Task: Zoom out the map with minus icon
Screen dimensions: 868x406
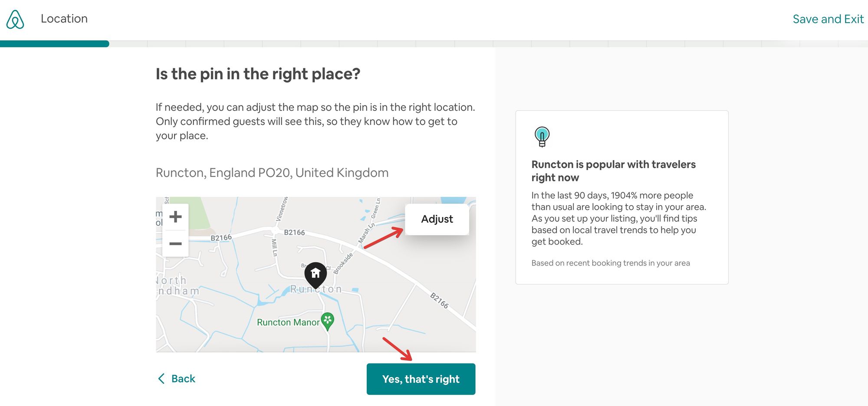Action: tap(175, 243)
